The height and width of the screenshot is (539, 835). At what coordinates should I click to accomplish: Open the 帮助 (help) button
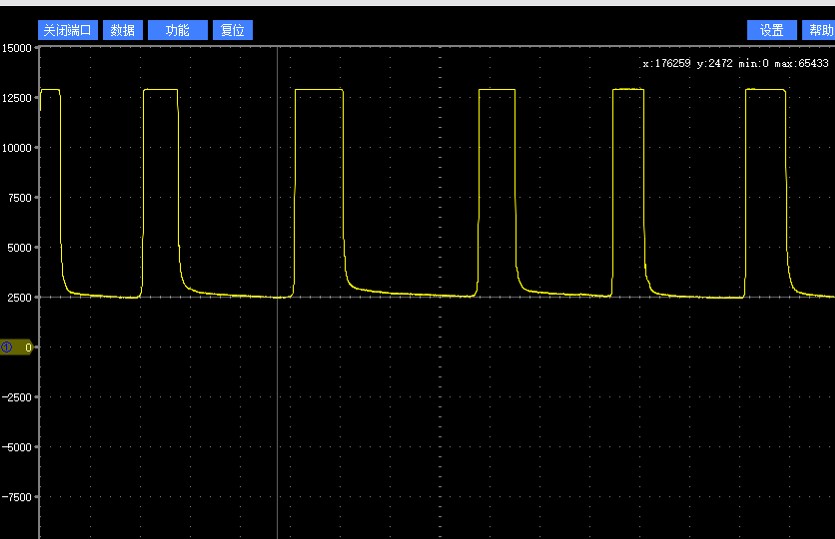click(819, 30)
